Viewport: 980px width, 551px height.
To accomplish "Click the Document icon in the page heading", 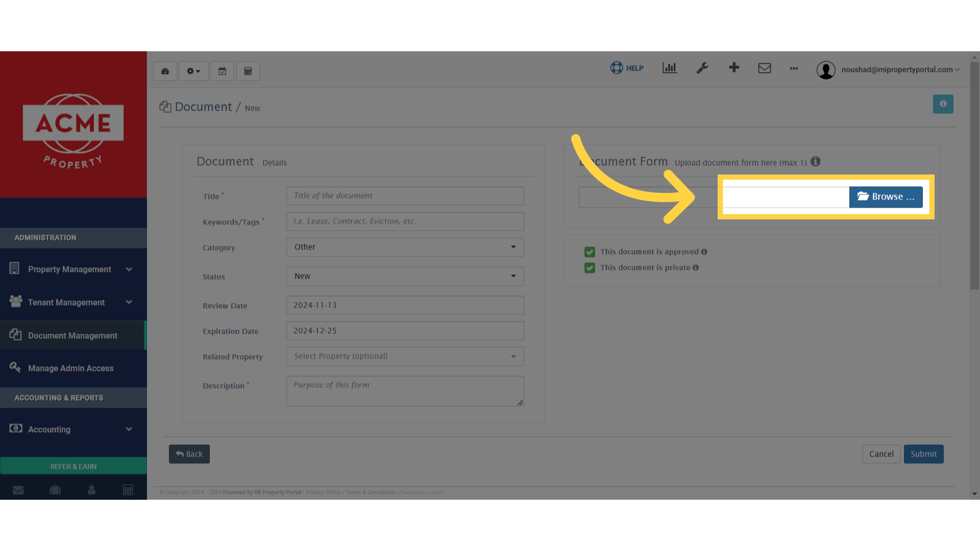I will (165, 107).
